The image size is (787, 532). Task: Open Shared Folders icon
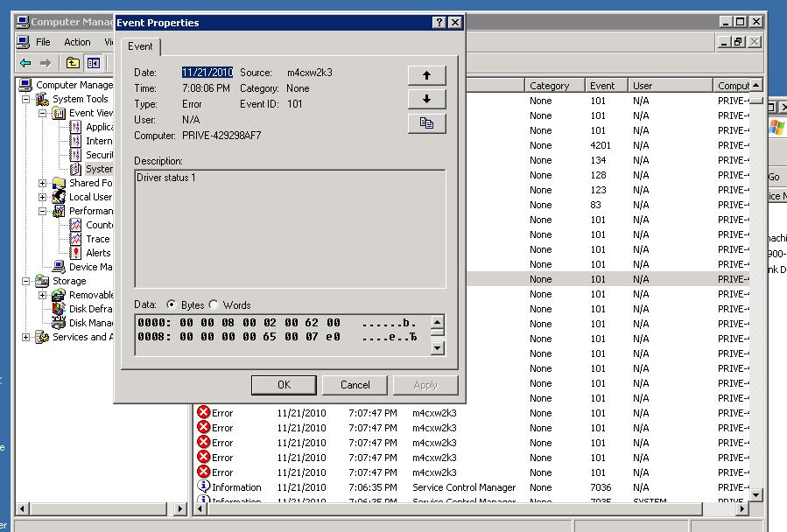[x=60, y=183]
